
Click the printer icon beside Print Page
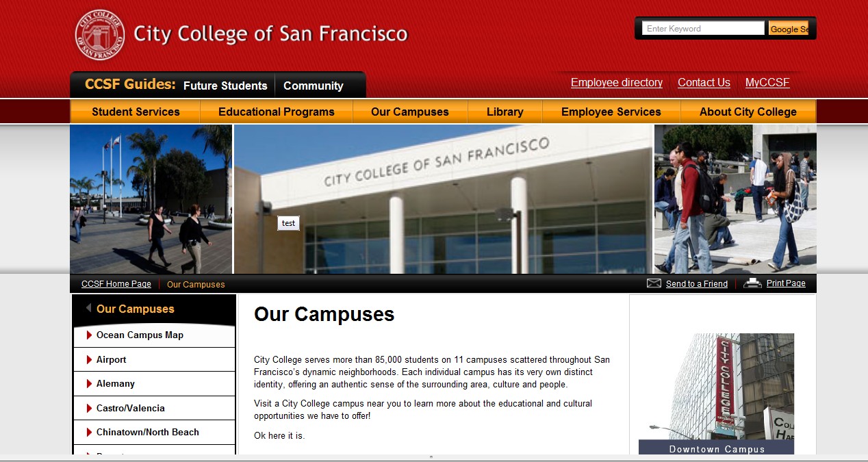pos(752,283)
